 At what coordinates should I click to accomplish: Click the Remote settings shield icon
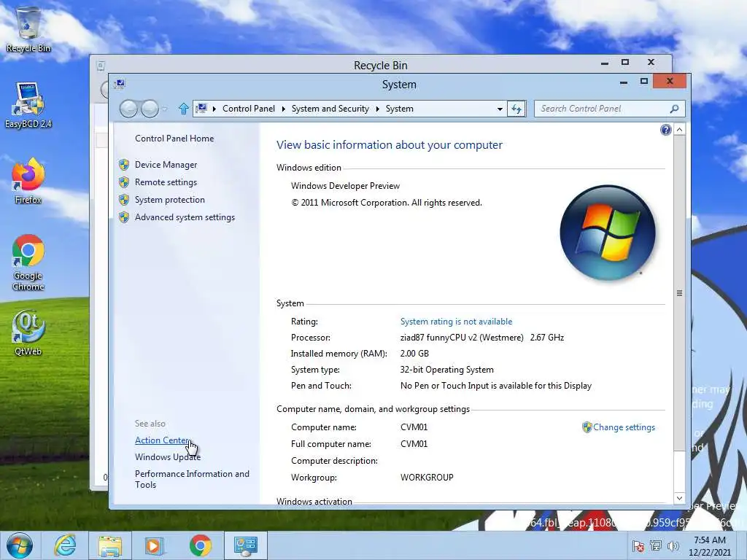point(124,182)
